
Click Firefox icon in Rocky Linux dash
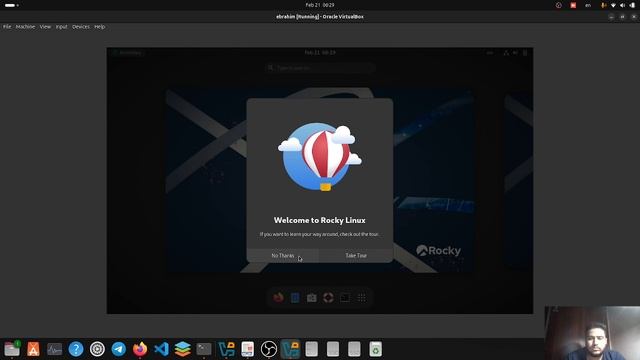[278, 298]
